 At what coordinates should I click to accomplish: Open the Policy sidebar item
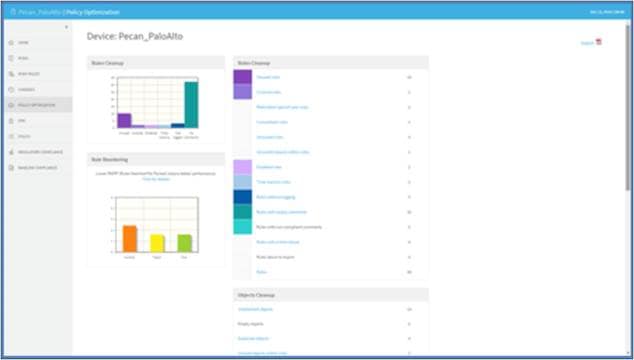39,136
